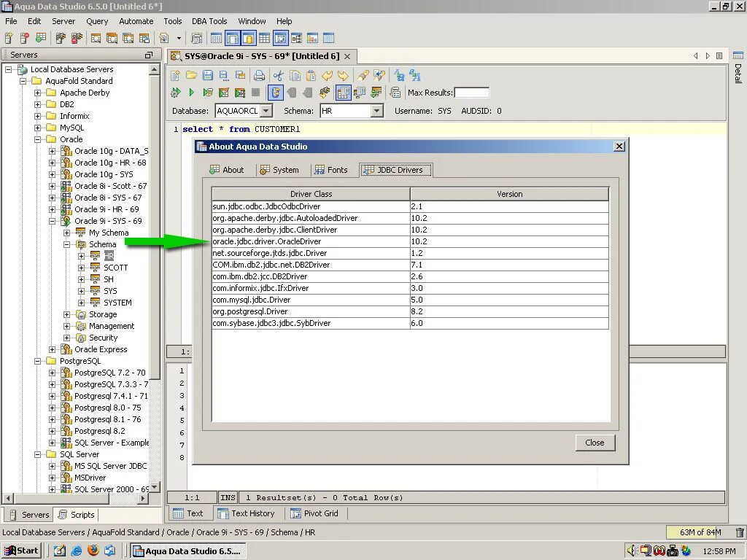
Task: Open the DBA Tools menu
Action: point(209,21)
